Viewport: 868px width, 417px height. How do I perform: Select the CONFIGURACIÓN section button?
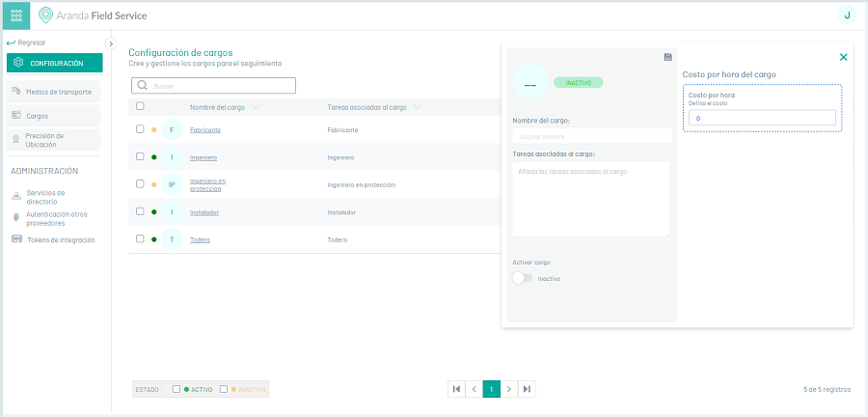[54, 63]
